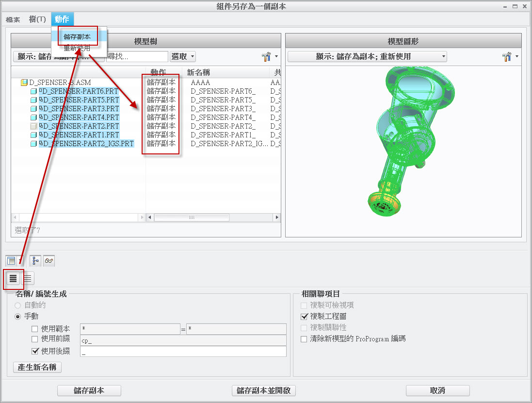Open the 動作 menu
This screenshot has width=532, height=403.
62,19
